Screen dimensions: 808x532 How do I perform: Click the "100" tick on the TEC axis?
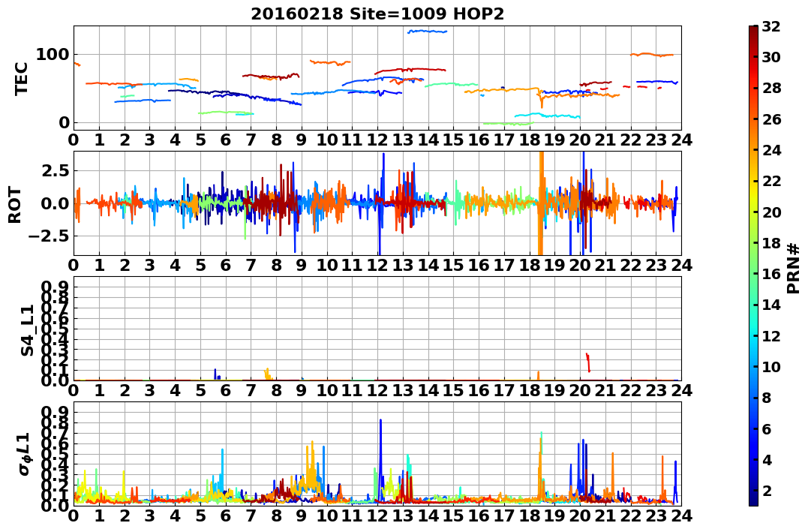[x=53, y=54]
